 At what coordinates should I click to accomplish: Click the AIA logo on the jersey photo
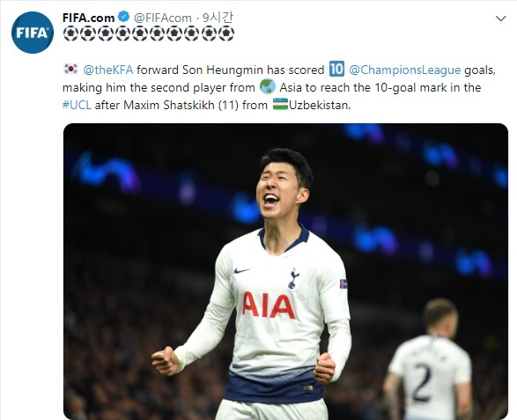click(x=269, y=306)
